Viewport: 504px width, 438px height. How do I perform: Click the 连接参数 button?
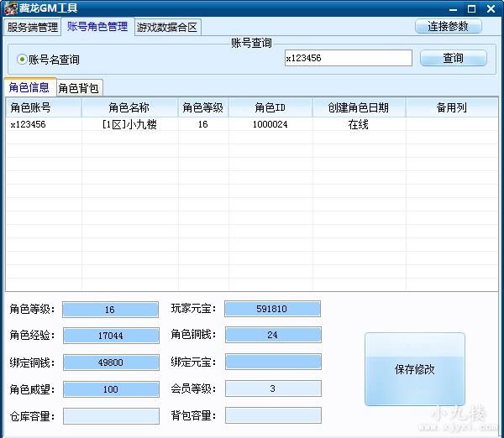point(448,26)
